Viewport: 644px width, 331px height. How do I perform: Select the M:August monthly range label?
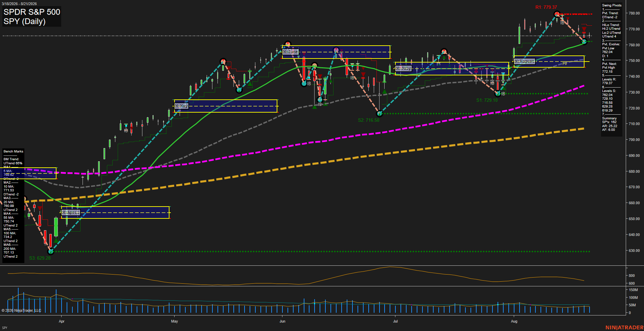click(x=525, y=61)
